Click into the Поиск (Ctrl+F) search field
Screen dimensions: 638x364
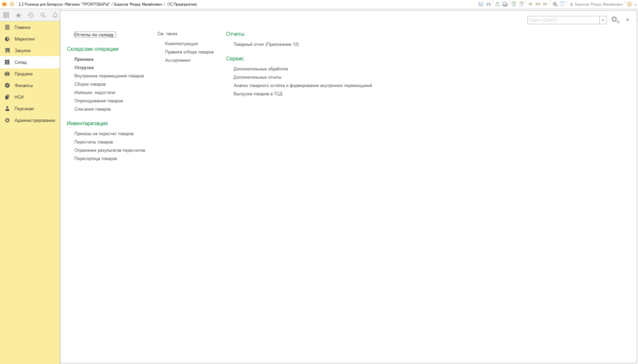tap(563, 20)
